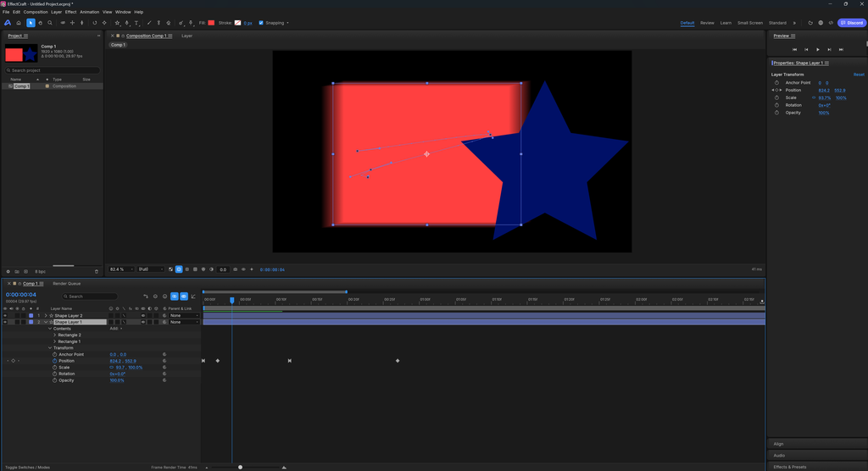This screenshot has width=868, height=471.
Task: Expand Shape Layer 2 properties
Action: coord(46,315)
